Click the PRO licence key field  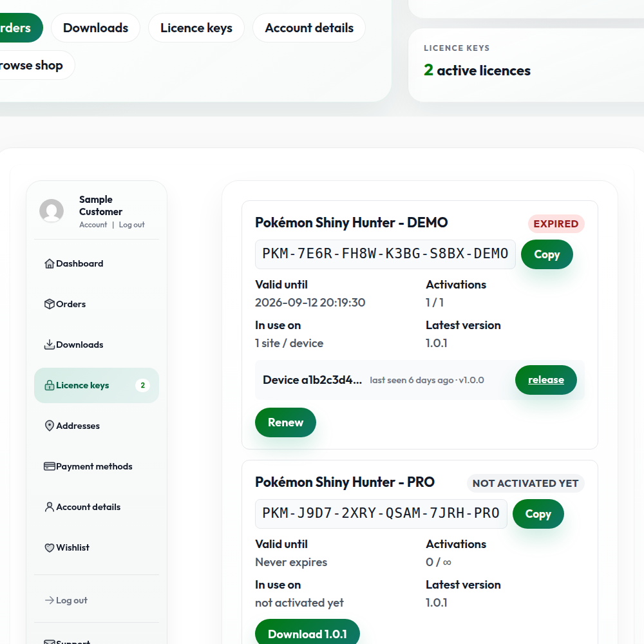click(x=381, y=514)
